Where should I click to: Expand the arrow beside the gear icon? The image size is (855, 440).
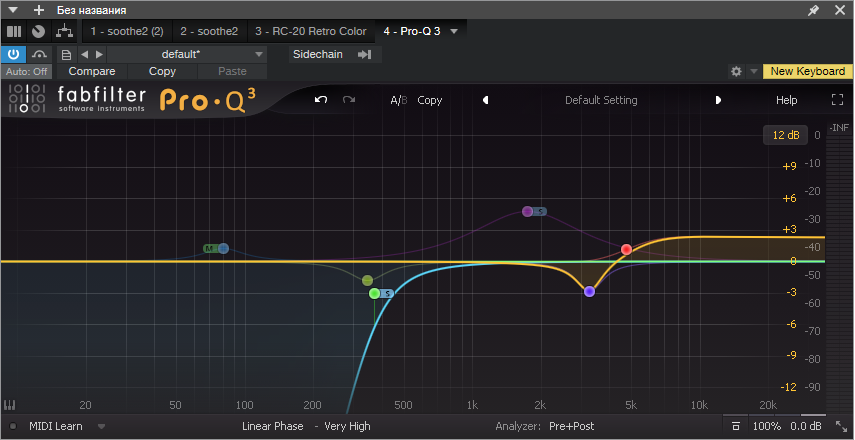pyautogui.click(x=754, y=71)
